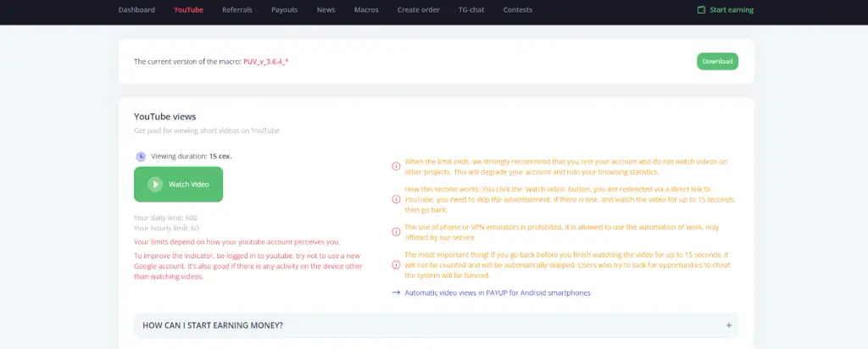
Task: Click 'Your limits depend on' red notice
Action: [237, 242]
